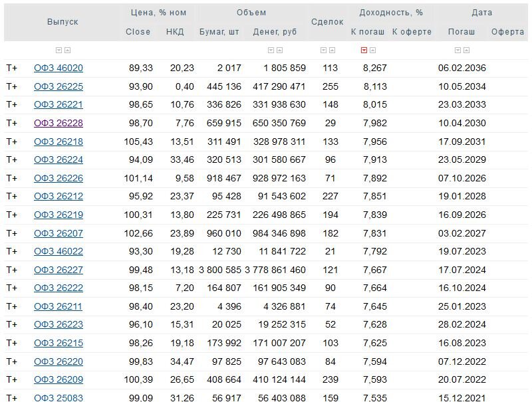Open the ОФЗ 26215 bond link
This screenshot has width=532, height=402.
[x=59, y=343]
